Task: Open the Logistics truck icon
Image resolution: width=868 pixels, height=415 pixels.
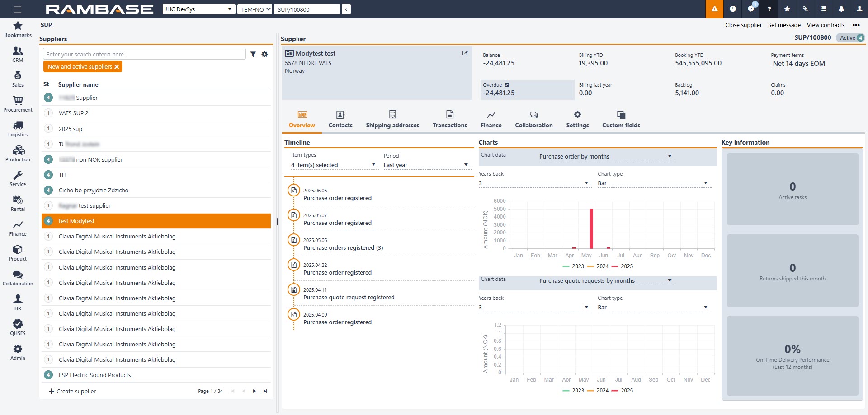Action: click(x=18, y=126)
